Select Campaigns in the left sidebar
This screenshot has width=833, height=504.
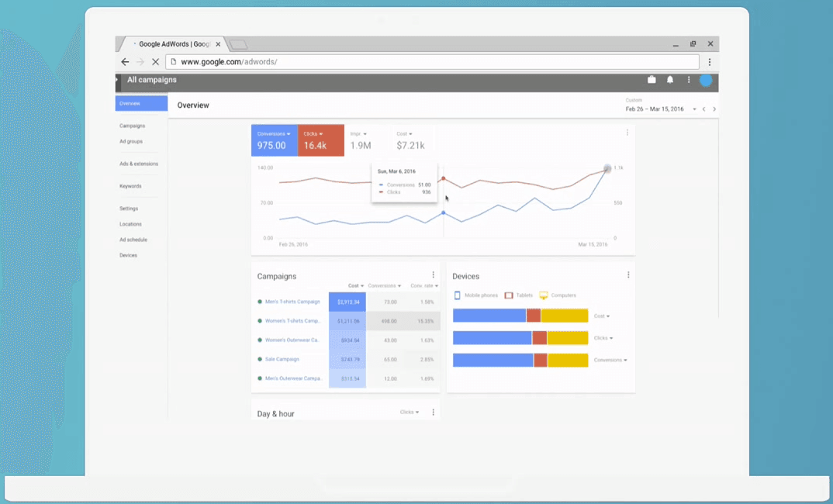tap(133, 126)
